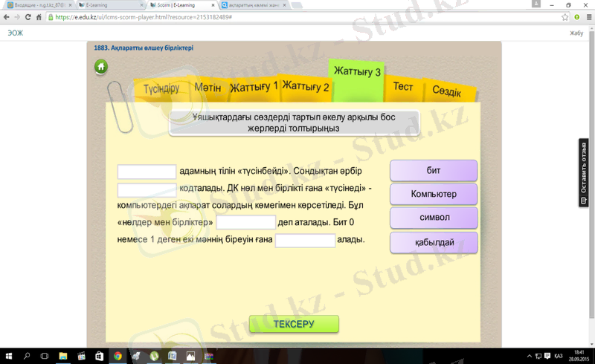Open the Мәтін tab
The image size is (595, 364).
208,88
